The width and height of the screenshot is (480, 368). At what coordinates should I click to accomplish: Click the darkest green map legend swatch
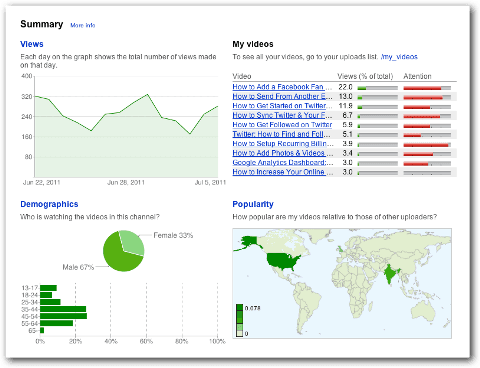240,307
